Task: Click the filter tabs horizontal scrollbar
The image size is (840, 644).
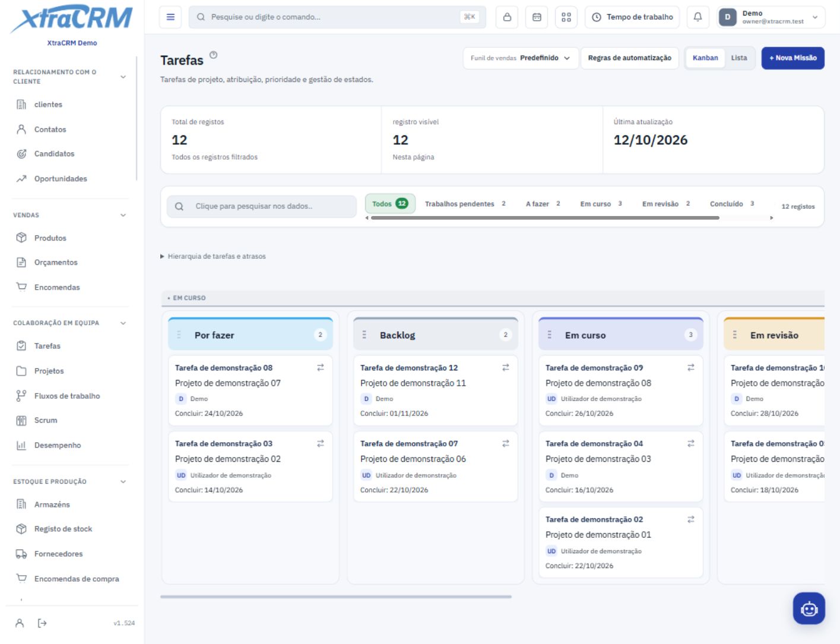Action: [545, 218]
